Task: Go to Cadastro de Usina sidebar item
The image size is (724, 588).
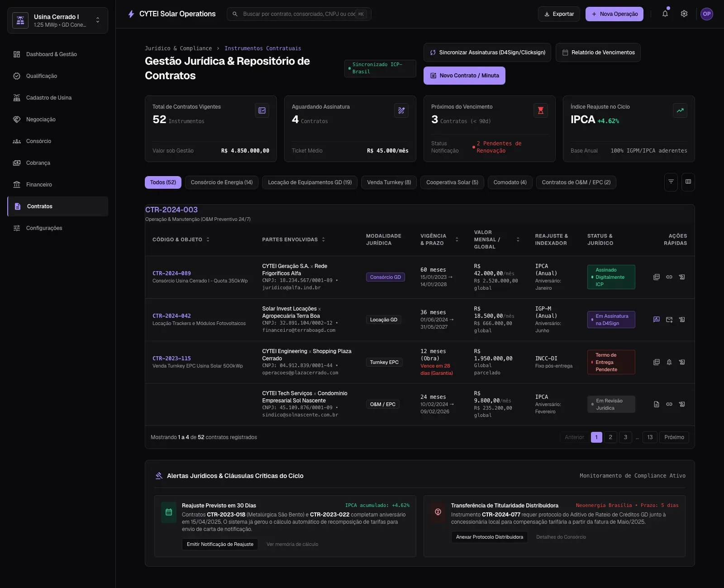Action: pos(57,98)
